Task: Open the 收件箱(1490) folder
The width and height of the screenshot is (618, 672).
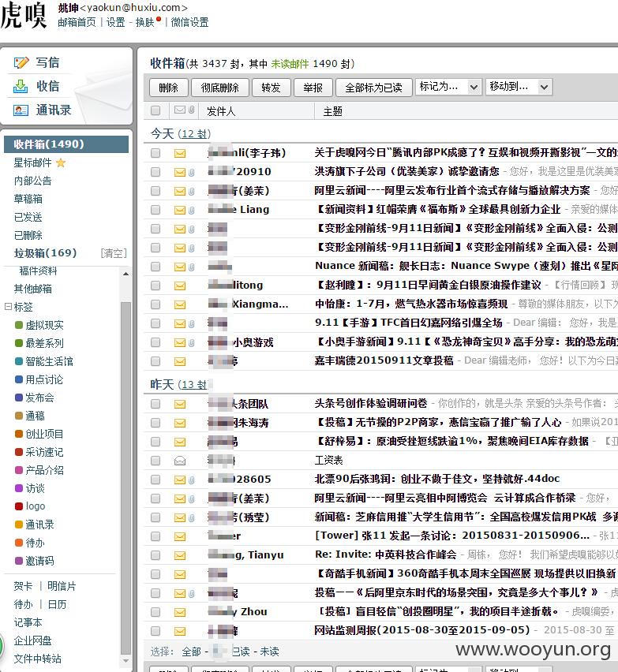Action: 66,144
